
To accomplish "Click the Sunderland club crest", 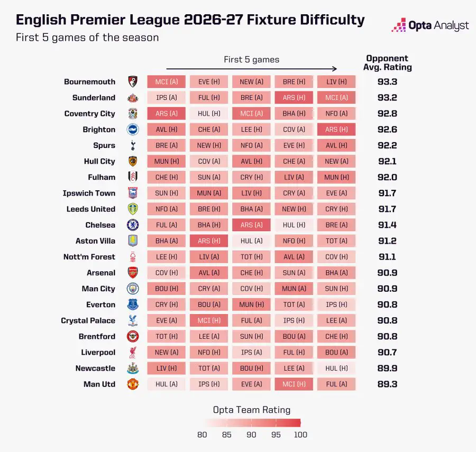I will [x=133, y=98].
